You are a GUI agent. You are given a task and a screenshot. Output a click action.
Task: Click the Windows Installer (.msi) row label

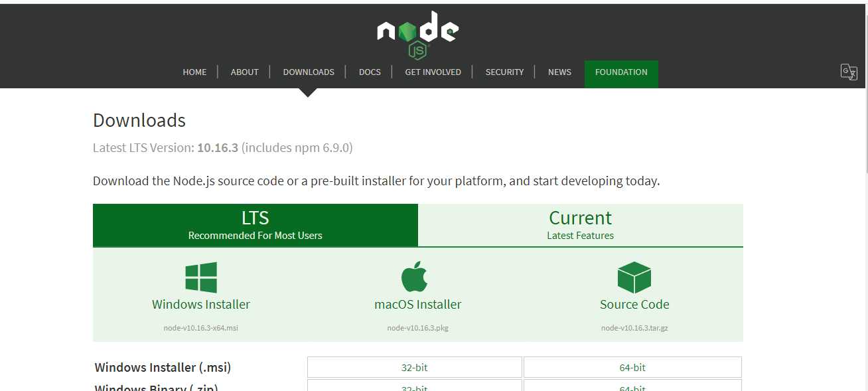[x=163, y=367]
